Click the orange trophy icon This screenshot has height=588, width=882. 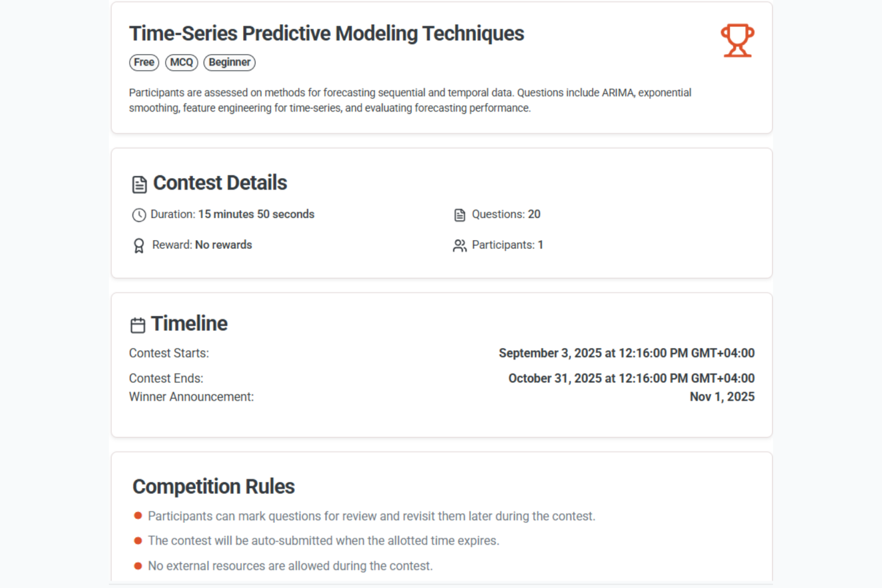tap(737, 40)
